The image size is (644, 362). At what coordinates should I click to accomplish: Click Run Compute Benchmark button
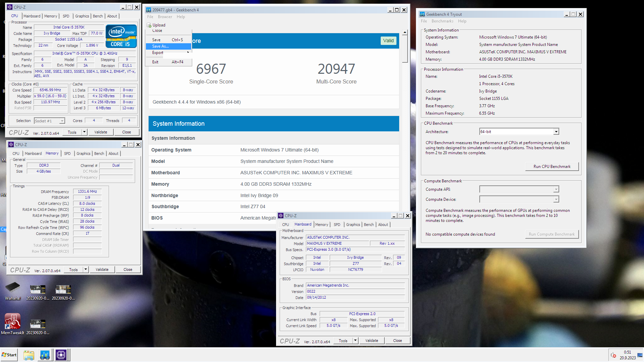click(x=552, y=234)
